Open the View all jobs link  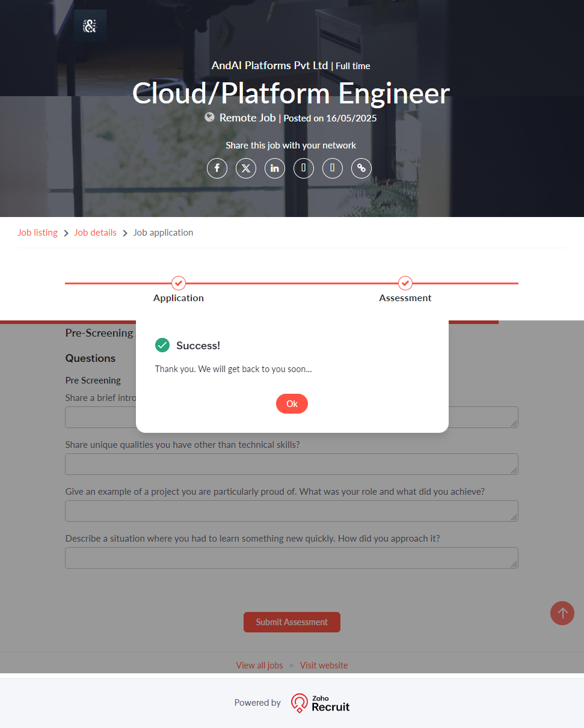pyautogui.click(x=259, y=665)
